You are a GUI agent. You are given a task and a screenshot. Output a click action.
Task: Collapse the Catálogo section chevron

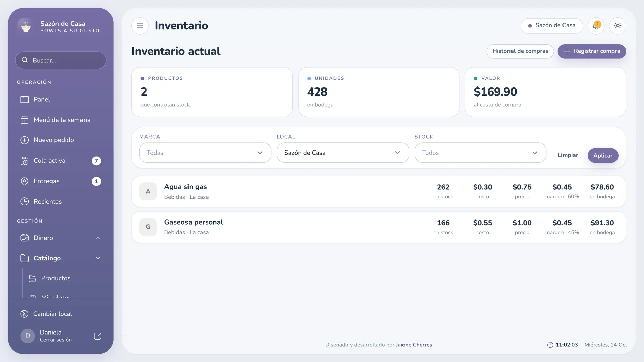tap(98, 258)
